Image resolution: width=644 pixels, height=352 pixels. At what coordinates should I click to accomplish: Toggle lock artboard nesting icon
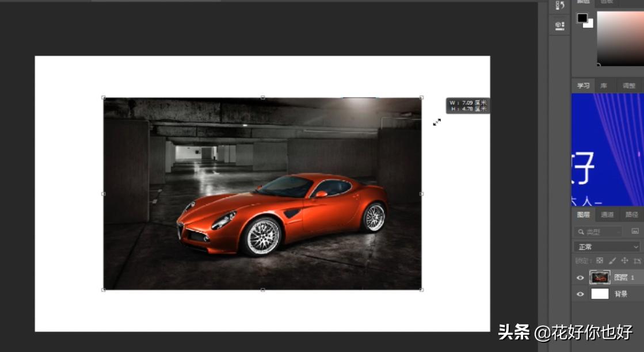click(x=638, y=261)
